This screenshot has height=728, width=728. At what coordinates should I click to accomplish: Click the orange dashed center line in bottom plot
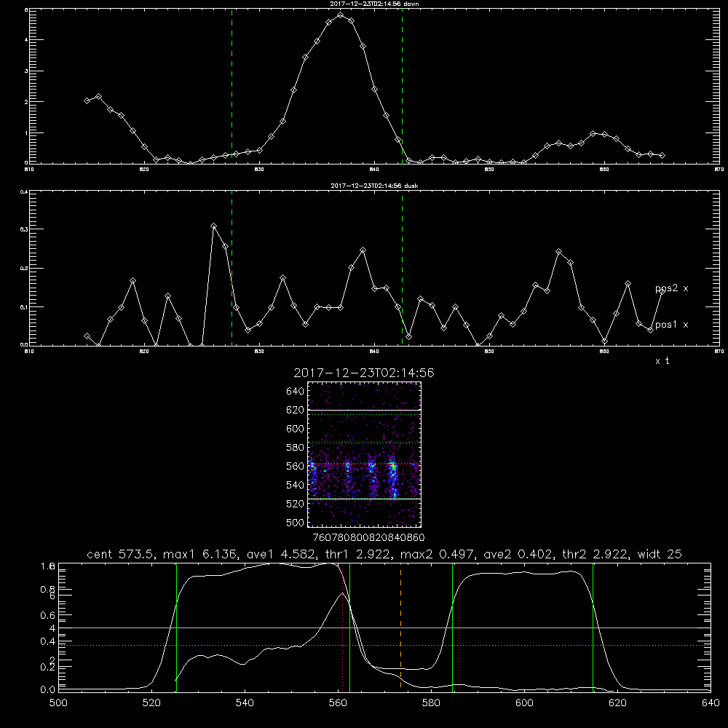[400, 627]
